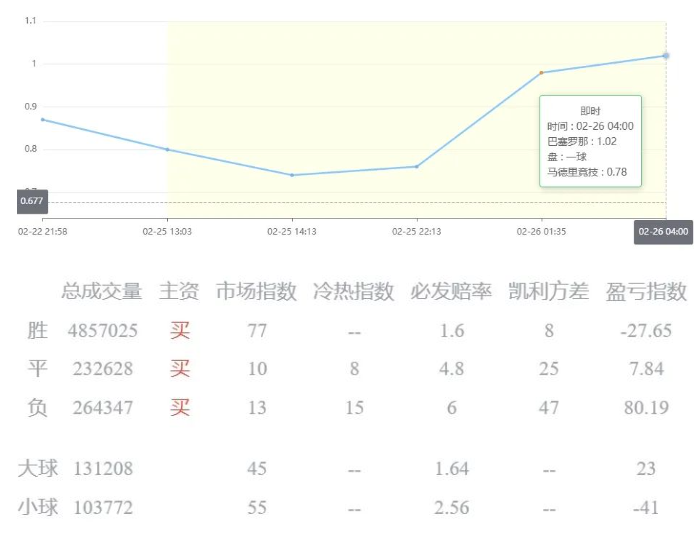Click the data point at 02-26 04:00
This screenshot has height=533, width=698.
click(666, 56)
